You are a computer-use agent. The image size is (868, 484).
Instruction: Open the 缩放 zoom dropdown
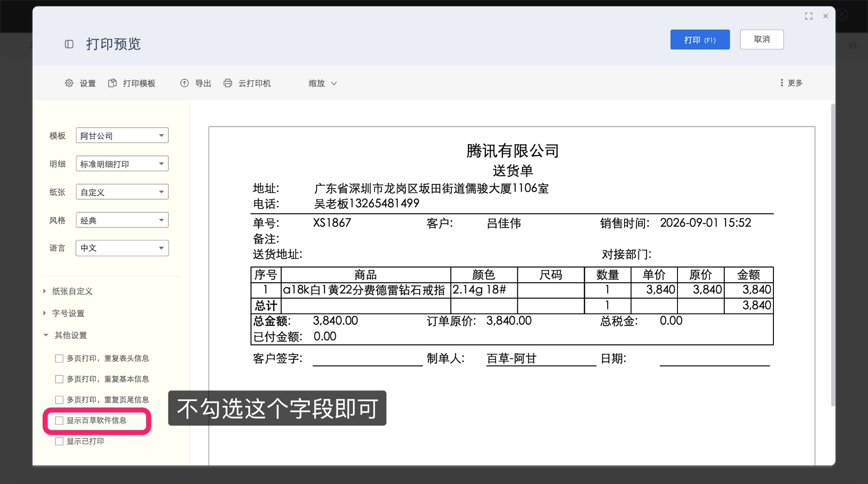click(x=322, y=83)
